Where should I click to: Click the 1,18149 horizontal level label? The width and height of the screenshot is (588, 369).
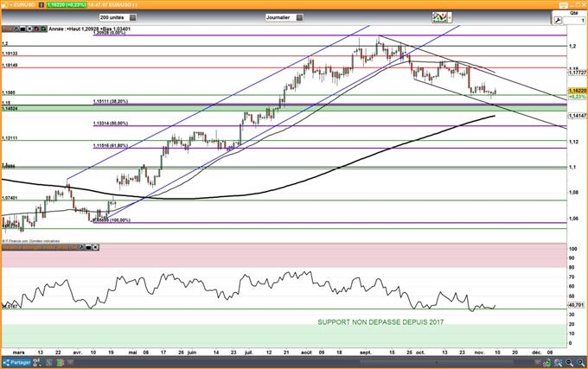(x=10, y=65)
